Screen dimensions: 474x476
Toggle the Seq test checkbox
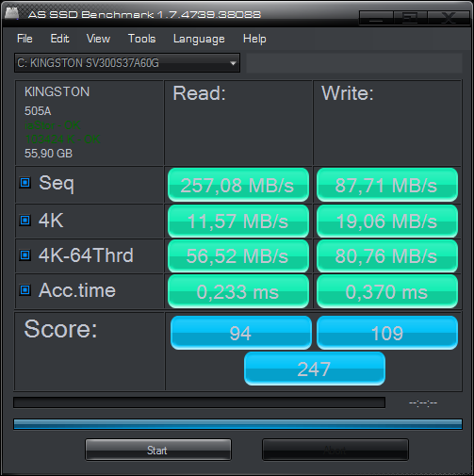25,183
